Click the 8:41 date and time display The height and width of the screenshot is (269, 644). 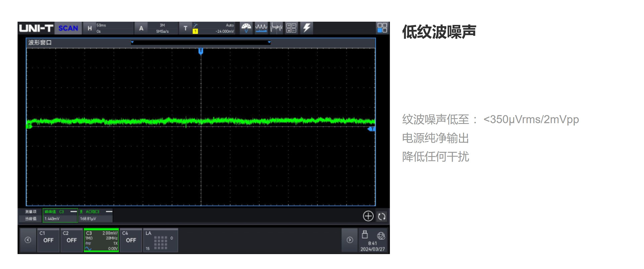pos(372,246)
